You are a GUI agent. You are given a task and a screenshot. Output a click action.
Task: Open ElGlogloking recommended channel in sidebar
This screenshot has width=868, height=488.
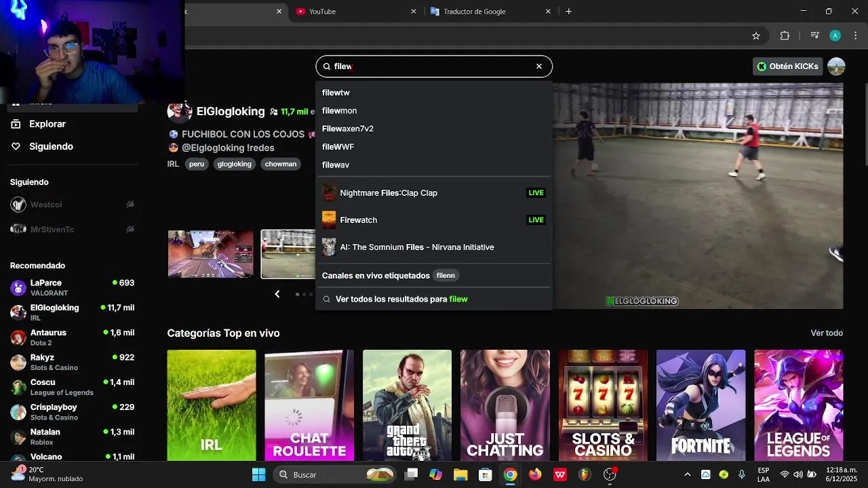[x=71, y=312]
